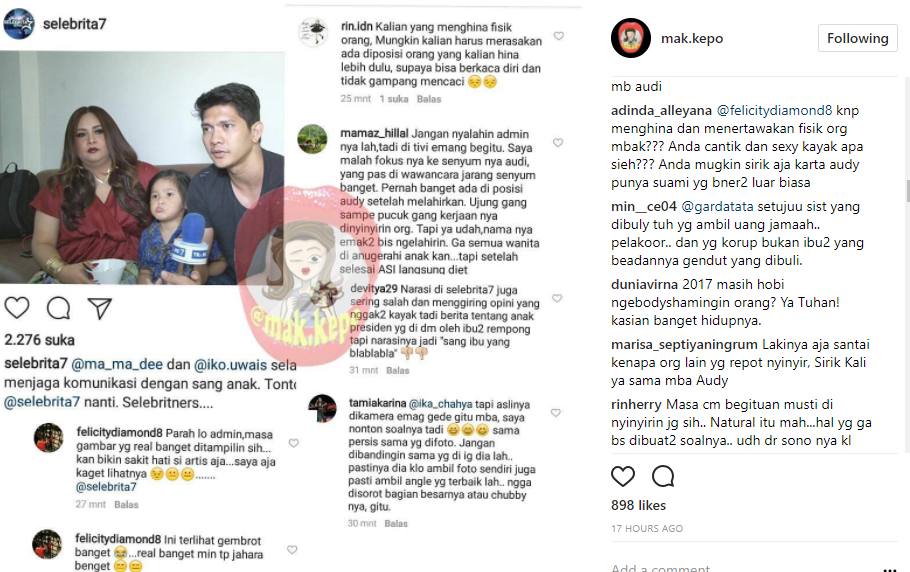The image size is (910, 572).
Task: Open the three-dot options beside Add a comment
Action: pyautogui.click(x=889, y=569)
